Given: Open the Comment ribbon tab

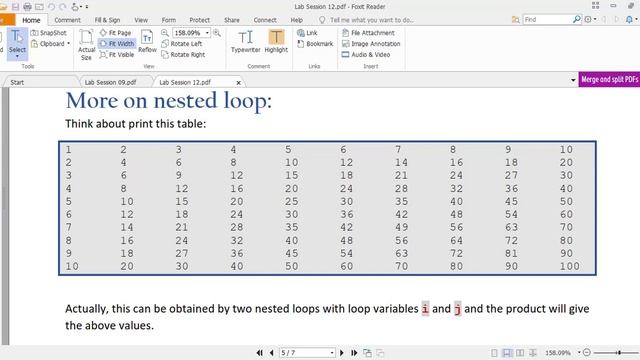Looking at the screenshot, I should point(67,20).
